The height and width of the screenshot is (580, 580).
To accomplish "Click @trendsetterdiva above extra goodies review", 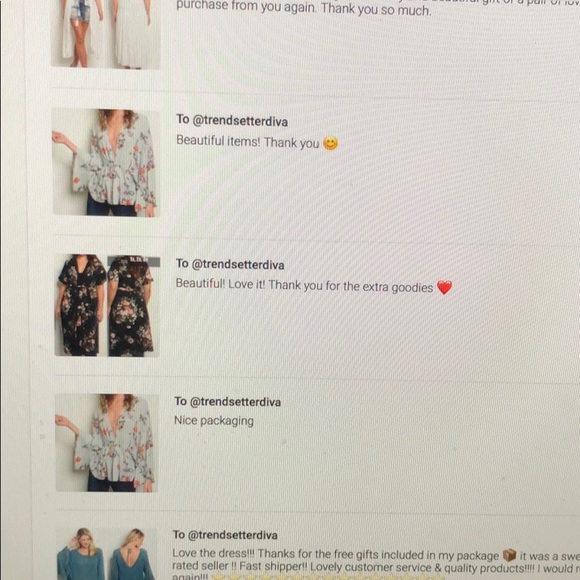I will point(238,264).
